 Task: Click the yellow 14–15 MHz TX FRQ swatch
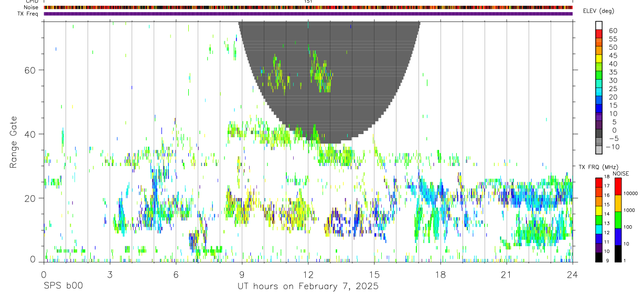click(x=599, y=210)
